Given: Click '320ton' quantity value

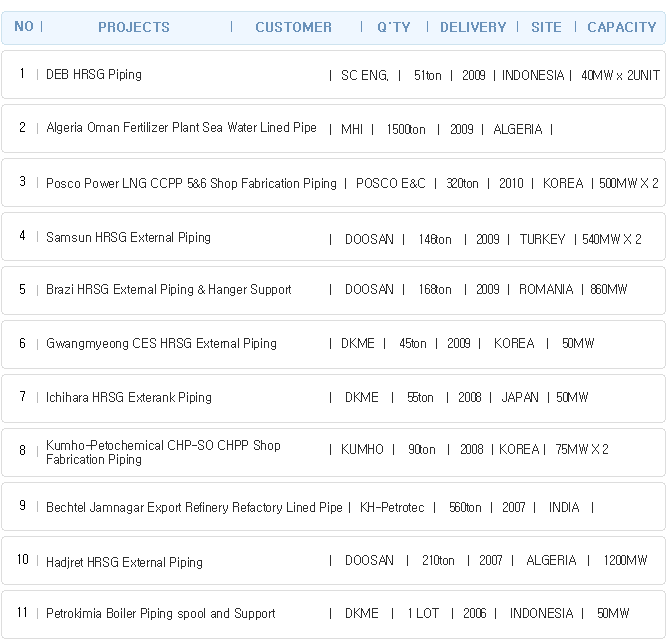Looking at the screenshot, I should point(462,183).
